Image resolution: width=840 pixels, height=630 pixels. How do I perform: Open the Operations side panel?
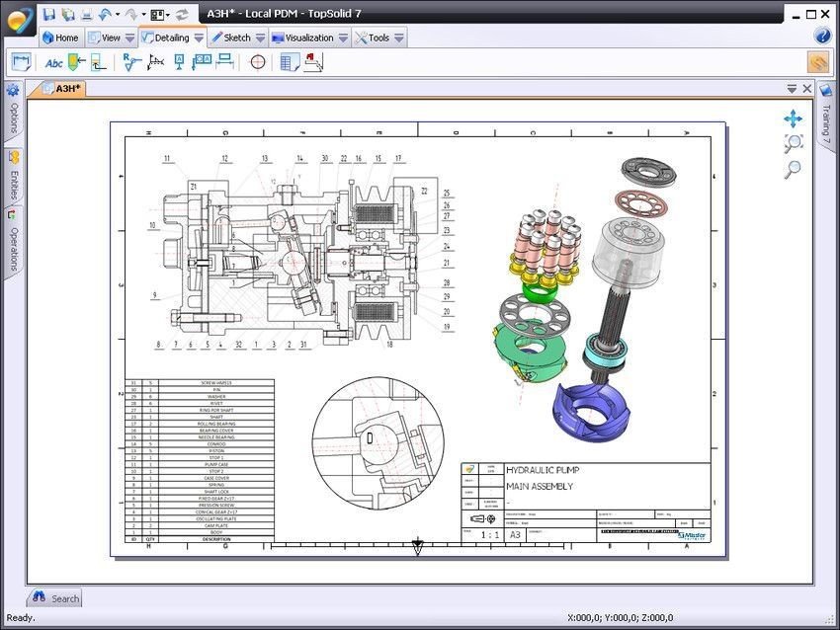point(14,241)
